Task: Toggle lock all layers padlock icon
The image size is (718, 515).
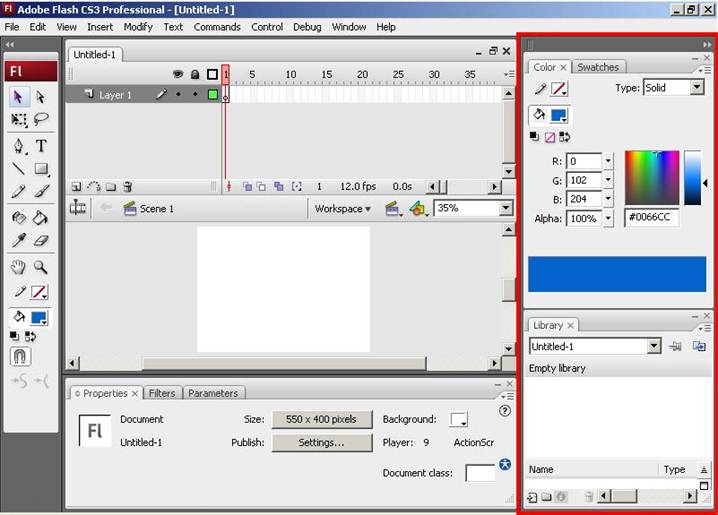Action: 195,74
